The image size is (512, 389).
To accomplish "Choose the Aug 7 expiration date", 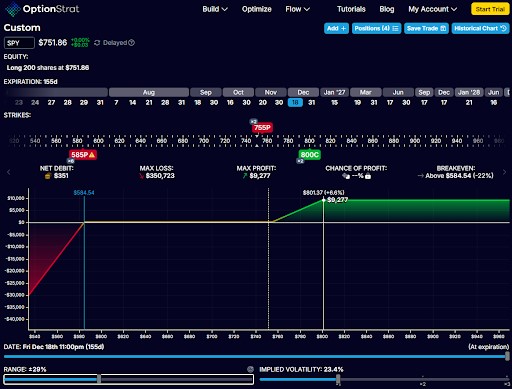I will (116, 102).
